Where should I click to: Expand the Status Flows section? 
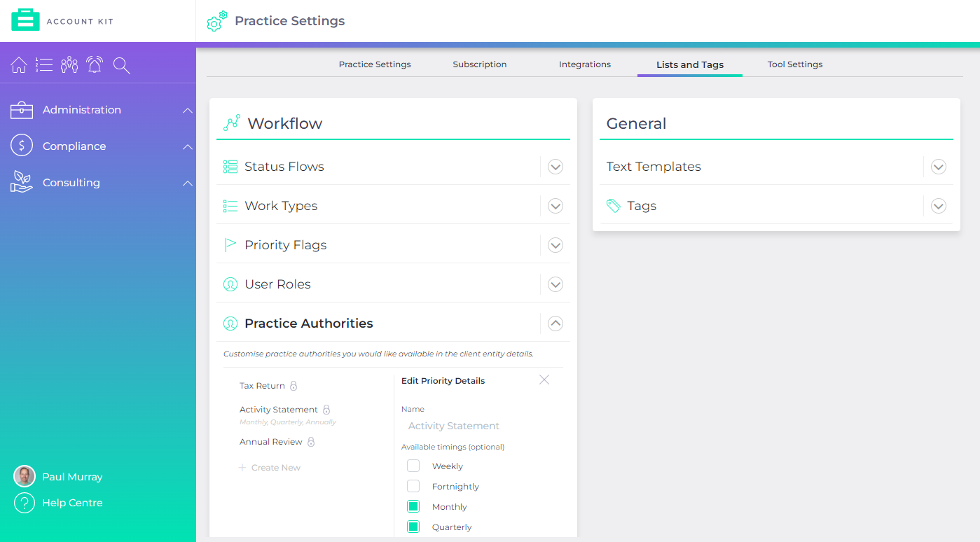(555, 167)
